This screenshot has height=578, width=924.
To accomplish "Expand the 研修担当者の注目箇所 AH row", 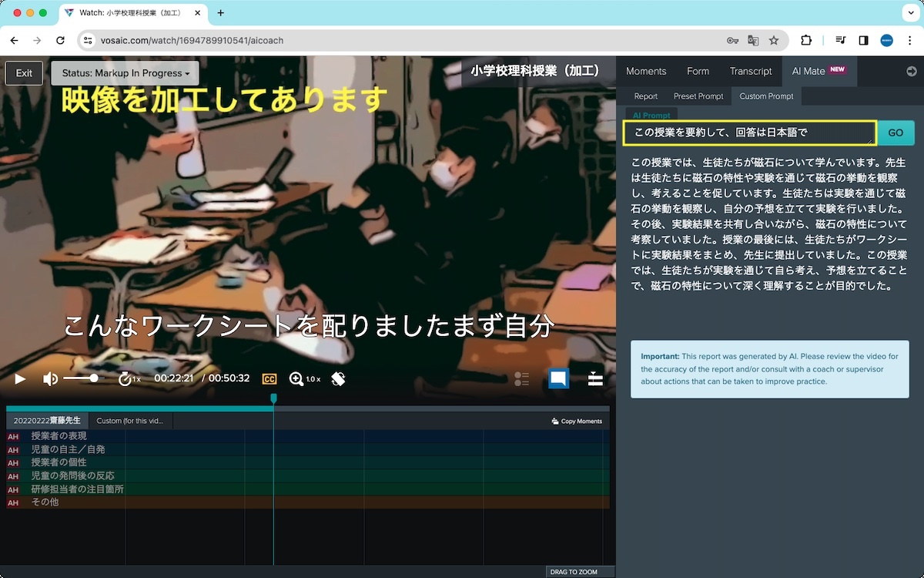I will click(12, 489).
